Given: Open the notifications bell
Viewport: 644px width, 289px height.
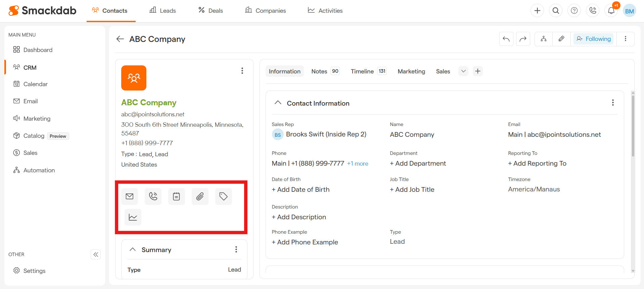Looking at the screenshot, I should 611,11.
